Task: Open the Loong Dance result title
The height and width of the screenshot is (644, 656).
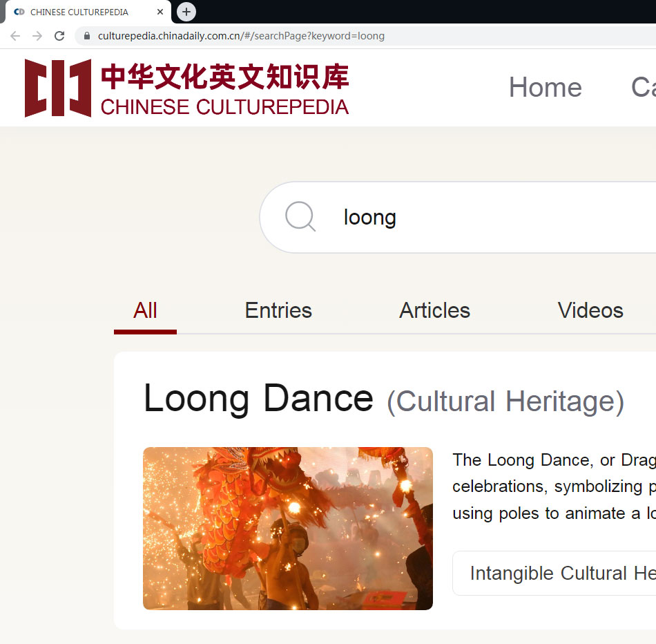Action: [x=258, y=399]
